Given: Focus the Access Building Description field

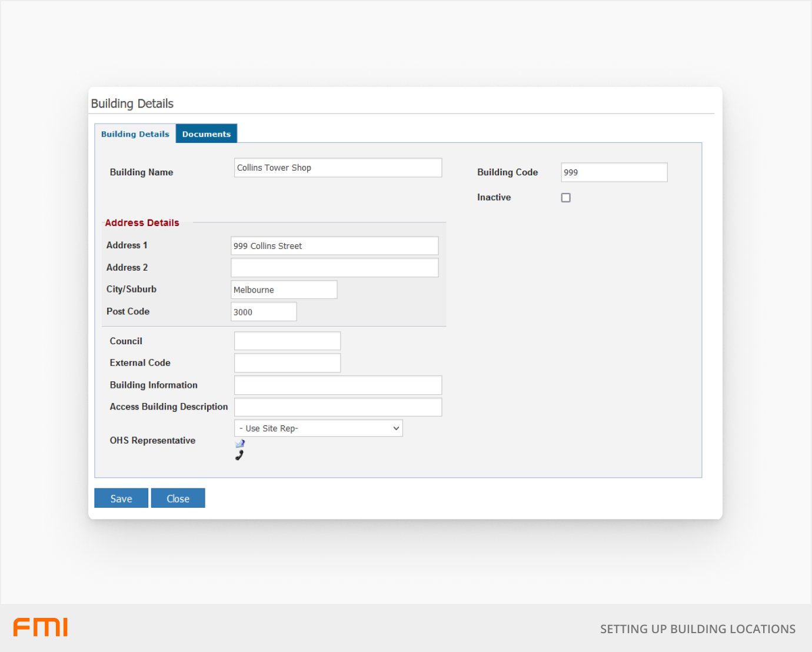Looking at the screenshot, I should coord(338,407).
